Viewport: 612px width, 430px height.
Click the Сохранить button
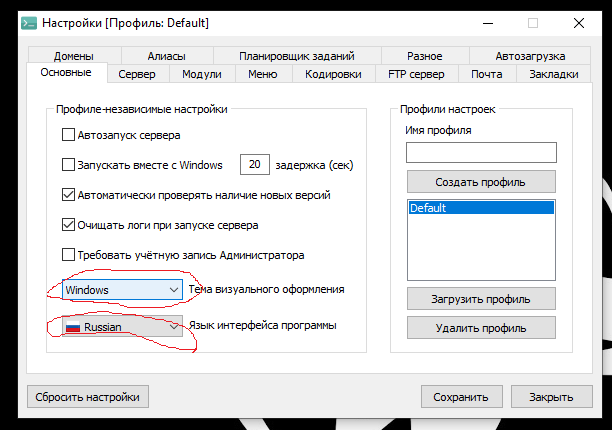tap(461, 397)
